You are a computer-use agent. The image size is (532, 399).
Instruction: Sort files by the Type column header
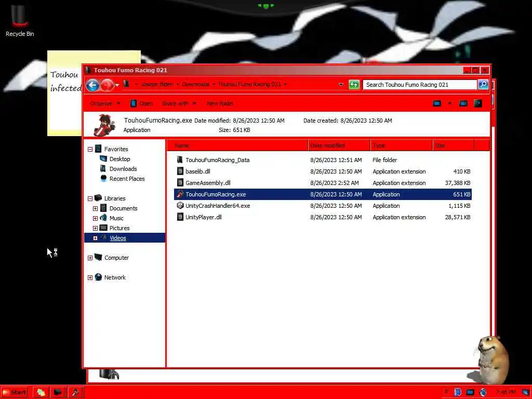402,145
